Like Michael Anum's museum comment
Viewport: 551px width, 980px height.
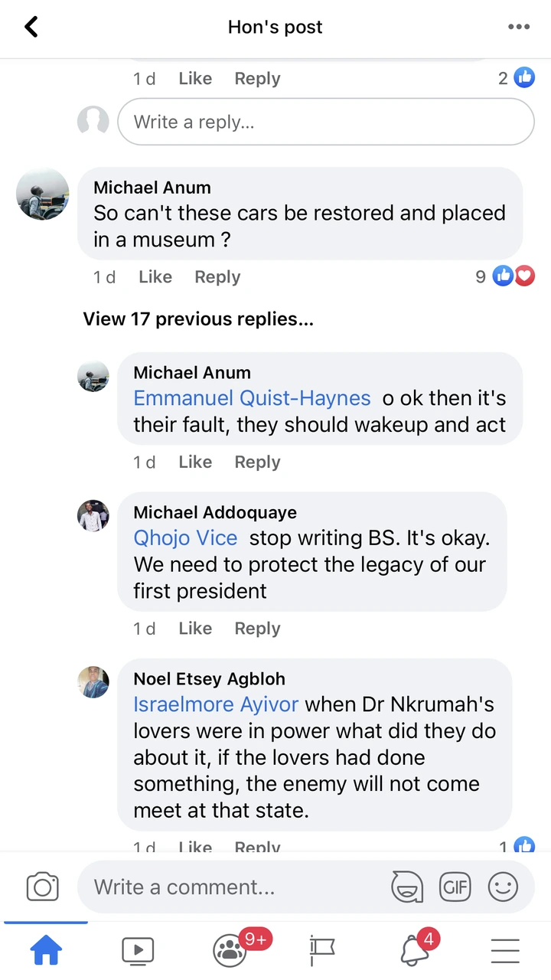click(155, 277)
